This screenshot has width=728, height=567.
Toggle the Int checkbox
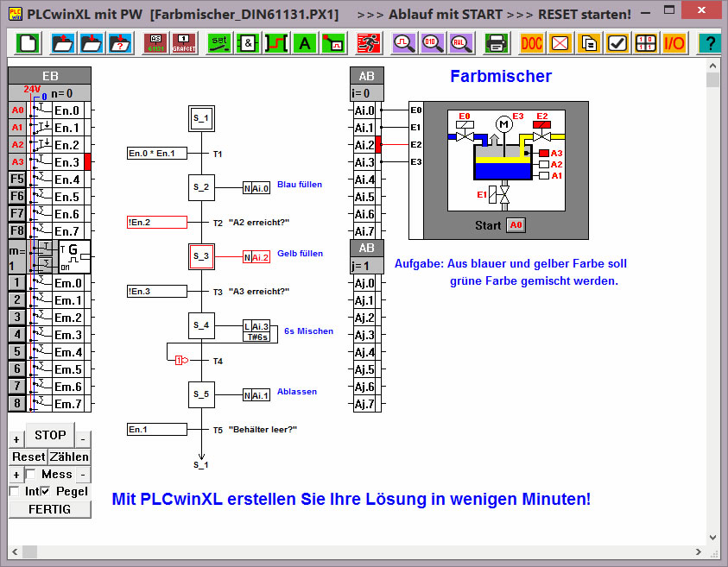(14, 491)
